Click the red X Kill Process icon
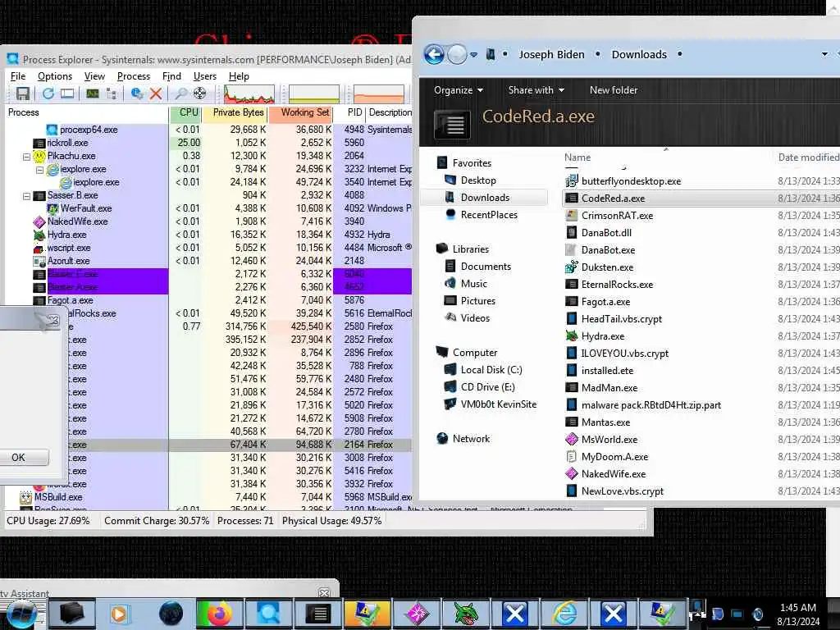Screen dimensions: 840x630 156,94
